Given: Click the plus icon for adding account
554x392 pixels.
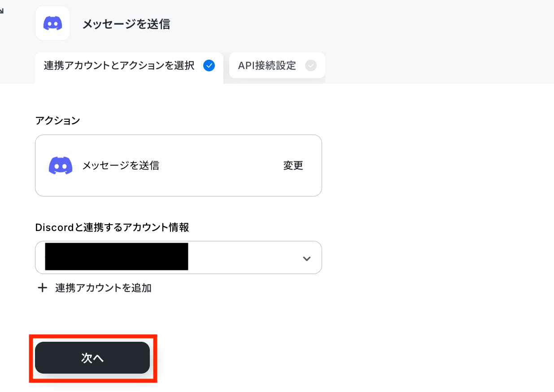Looking at the screenshot, I should (x=42, y=288).
